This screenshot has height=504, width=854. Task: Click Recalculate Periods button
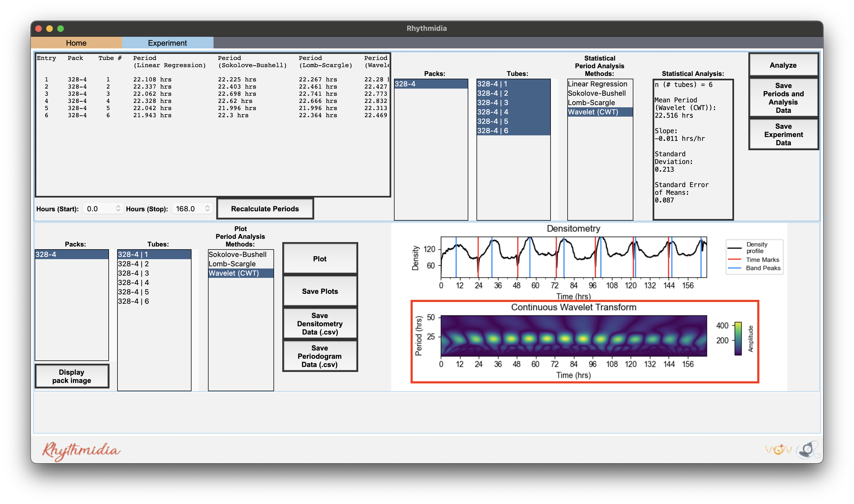click(x=265, y=209)
